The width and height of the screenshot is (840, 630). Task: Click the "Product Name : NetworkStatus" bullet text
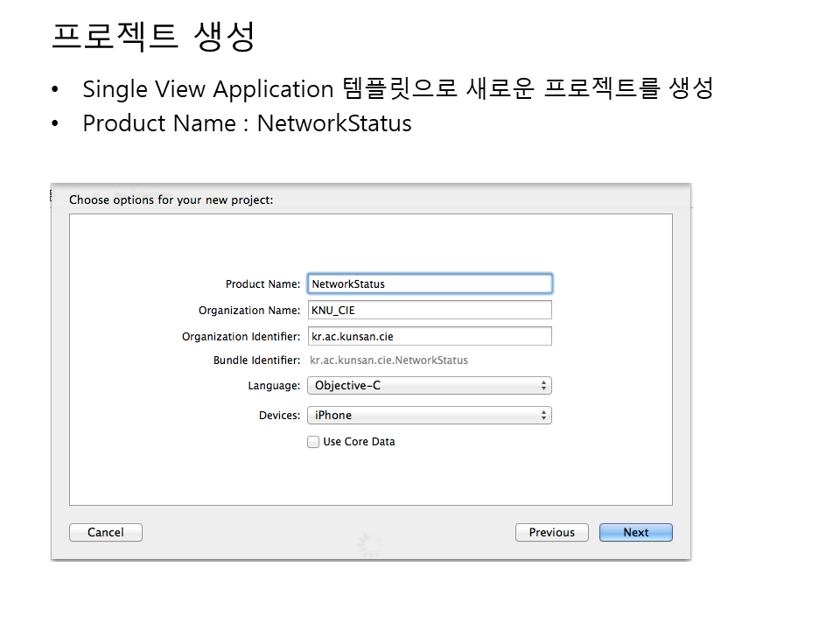point(247,123)
